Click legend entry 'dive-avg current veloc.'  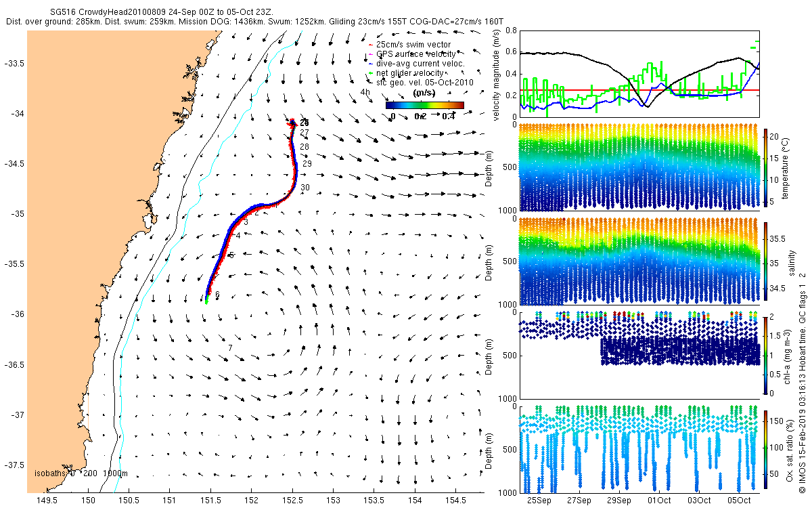pyautogui.click(x=420, y=63)
